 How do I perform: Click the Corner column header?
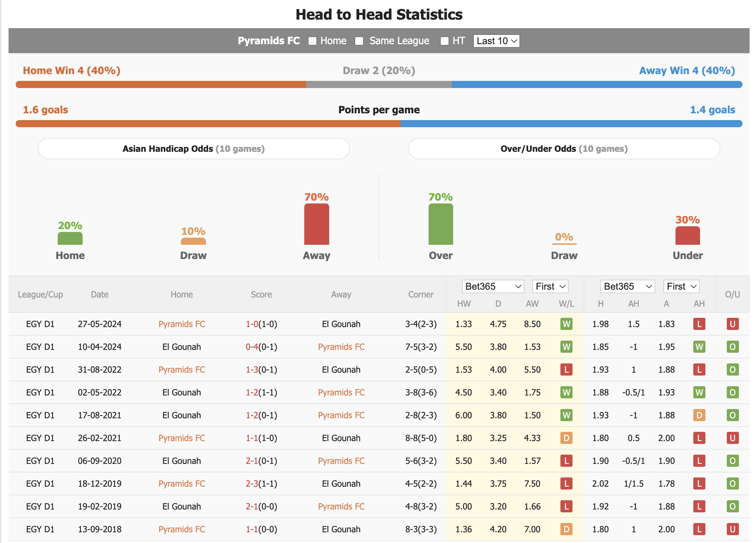tap(421, 295)
